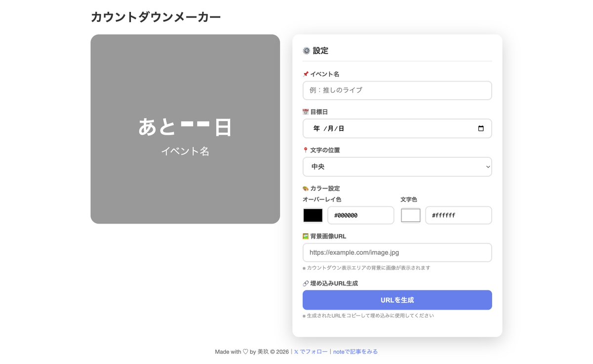The width and height of the screenshot is (593, 364).
Task: Click the gear icon next to 設定 heading
Action: 305,50
